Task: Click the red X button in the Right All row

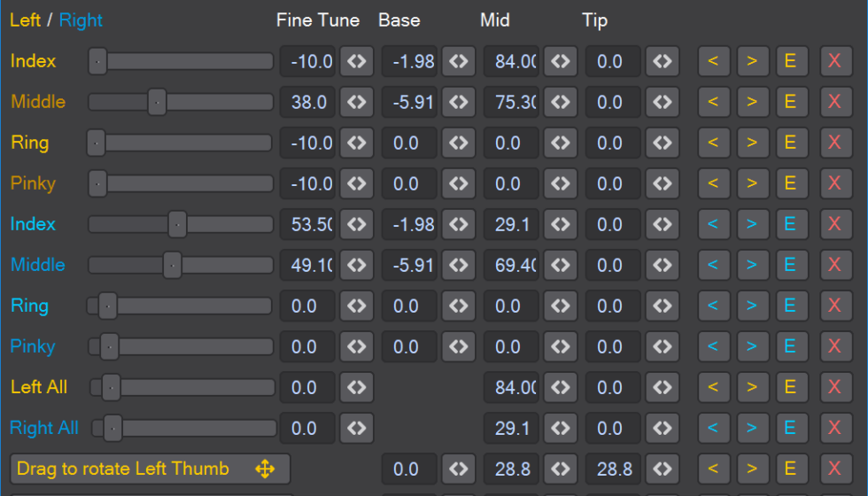Action: pos(833,428)
